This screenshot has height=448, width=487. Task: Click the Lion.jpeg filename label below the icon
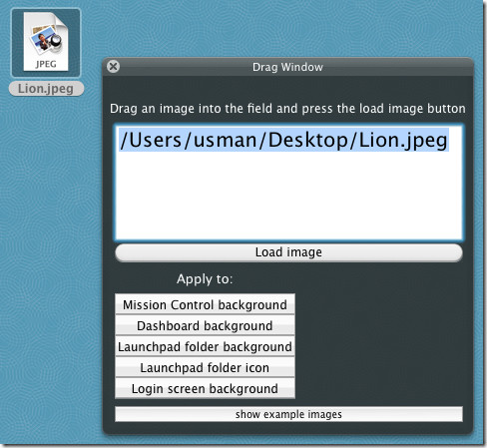click(x=46, y=89)
